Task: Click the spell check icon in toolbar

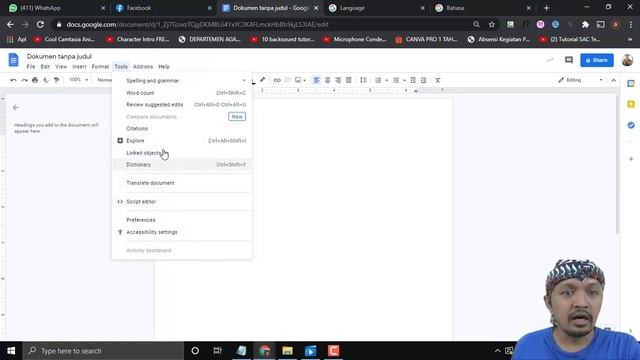Action: point(46,80)
